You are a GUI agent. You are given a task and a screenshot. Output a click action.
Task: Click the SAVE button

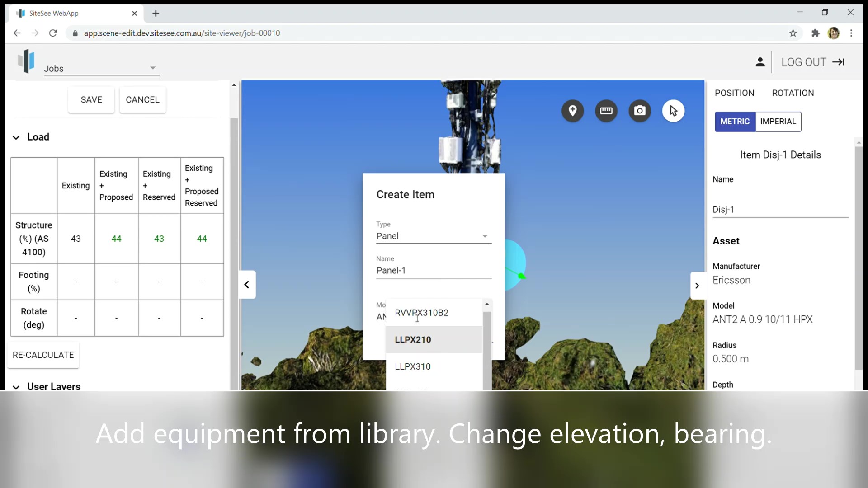[91, 100]
